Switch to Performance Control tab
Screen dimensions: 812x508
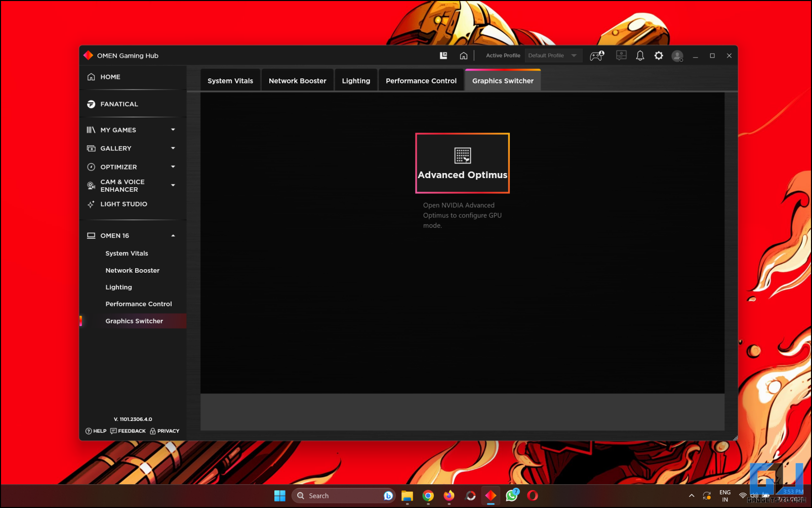click(x=421, y=81)
